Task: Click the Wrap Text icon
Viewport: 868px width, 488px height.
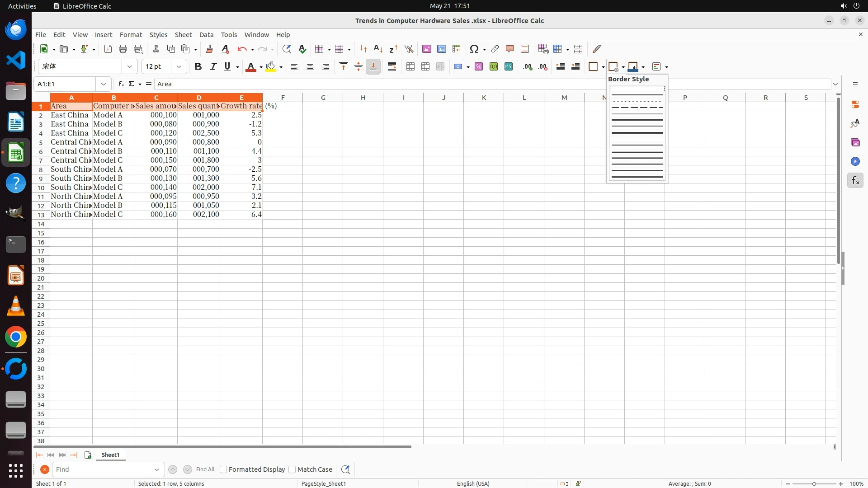Action: (x=392, y=67)
